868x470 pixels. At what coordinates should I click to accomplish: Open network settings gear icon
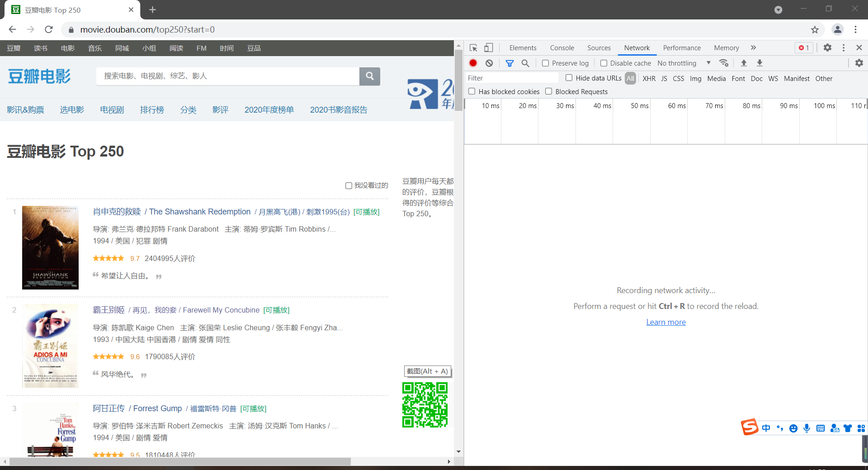click(859, 63)
